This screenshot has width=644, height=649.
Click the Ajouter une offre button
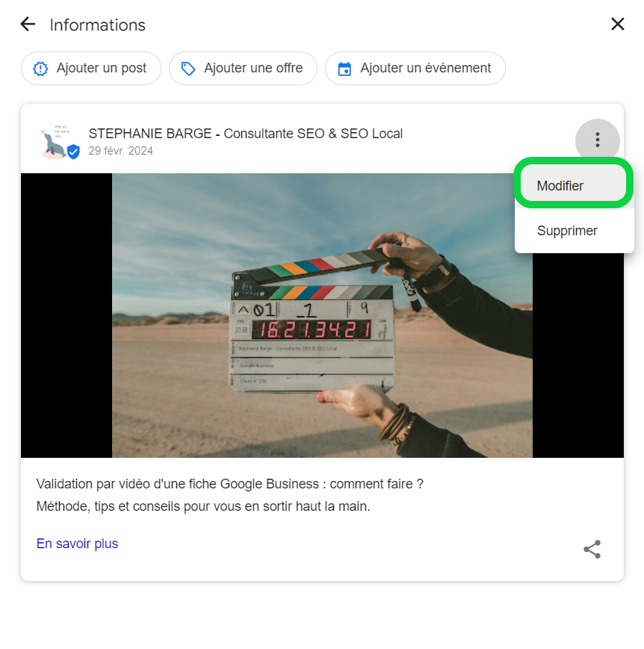point(243,68)
